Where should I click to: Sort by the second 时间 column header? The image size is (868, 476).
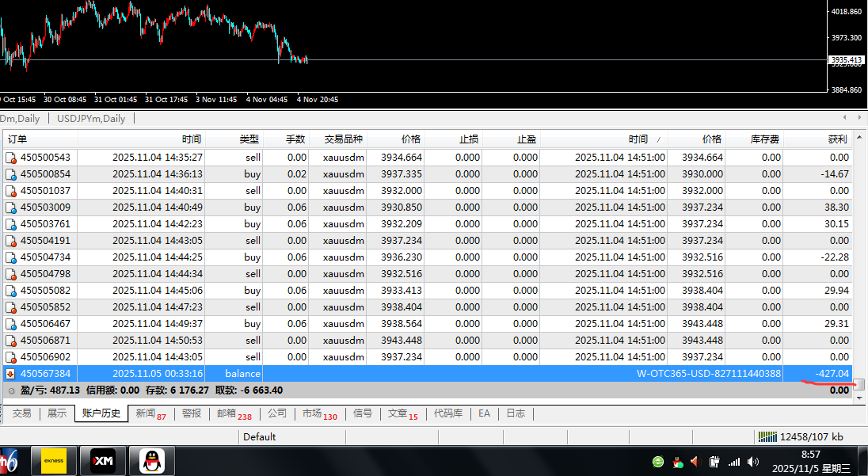638,139
